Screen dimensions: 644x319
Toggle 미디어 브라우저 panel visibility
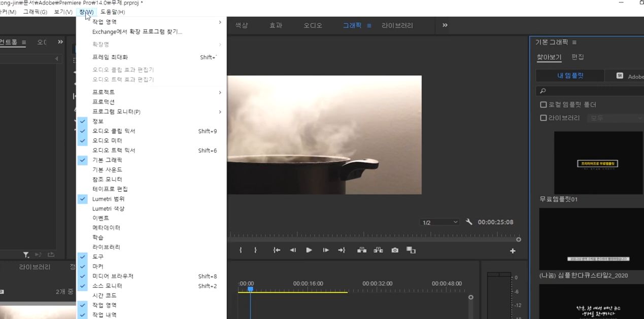coord(151,276)
